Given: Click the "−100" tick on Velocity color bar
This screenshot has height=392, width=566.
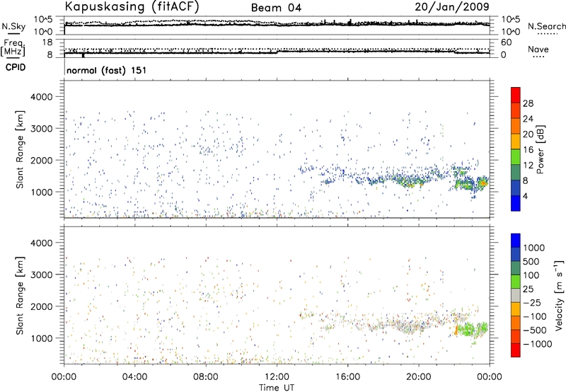Looking at the screenshot, I should point(535,316).
